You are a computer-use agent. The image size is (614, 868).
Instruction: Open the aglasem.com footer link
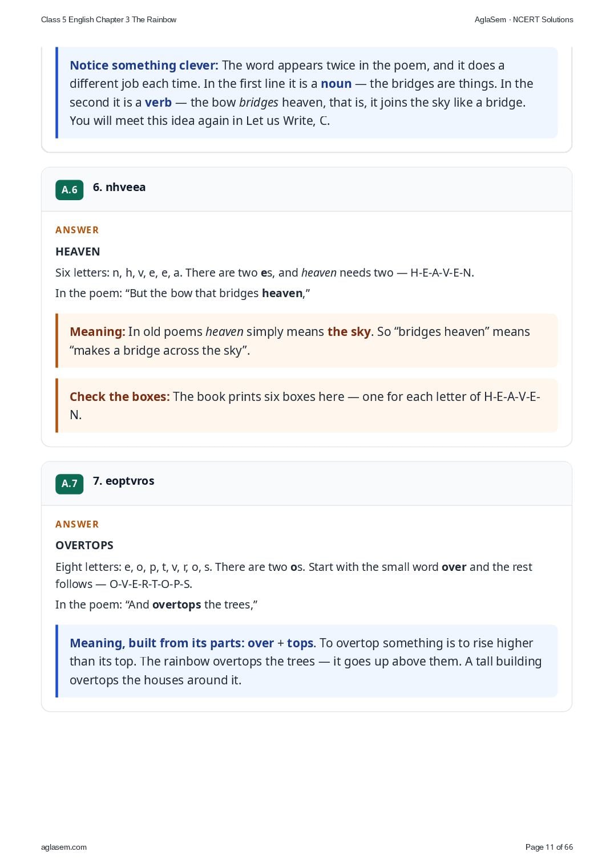click(x=64, y=847)
